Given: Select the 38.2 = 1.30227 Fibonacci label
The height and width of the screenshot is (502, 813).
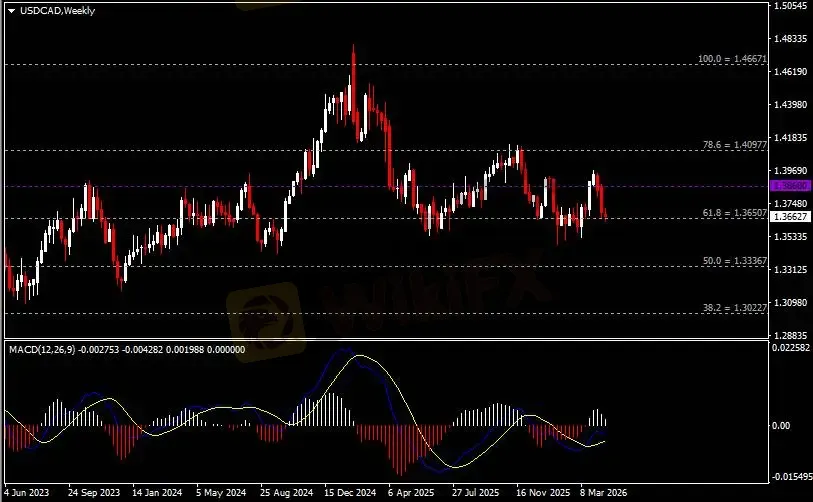Looking at the screenshot, I should 734,308.
